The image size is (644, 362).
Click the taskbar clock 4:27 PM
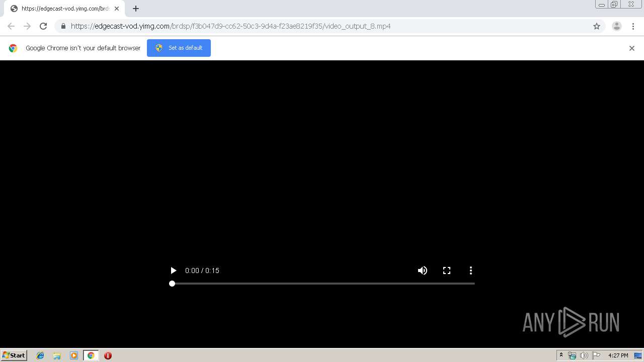click(x=618, y=355)
